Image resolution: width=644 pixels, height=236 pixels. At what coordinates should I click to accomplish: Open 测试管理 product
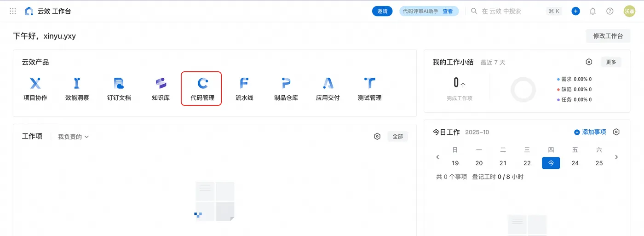(x=369, y=89)
